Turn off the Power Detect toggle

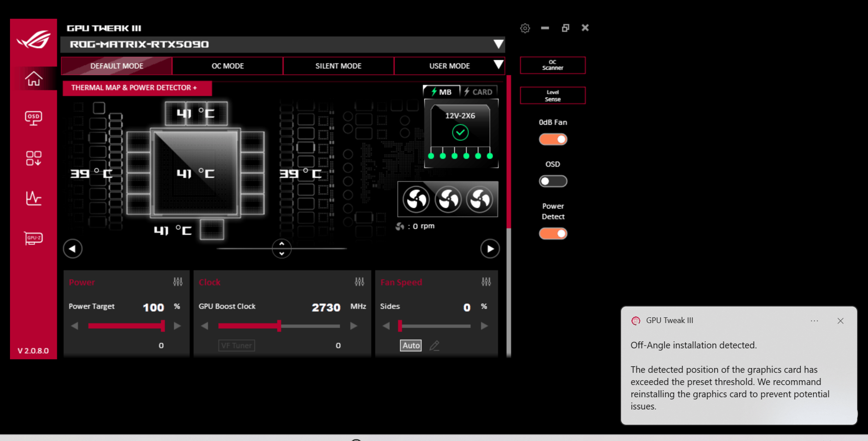[553, 233]
